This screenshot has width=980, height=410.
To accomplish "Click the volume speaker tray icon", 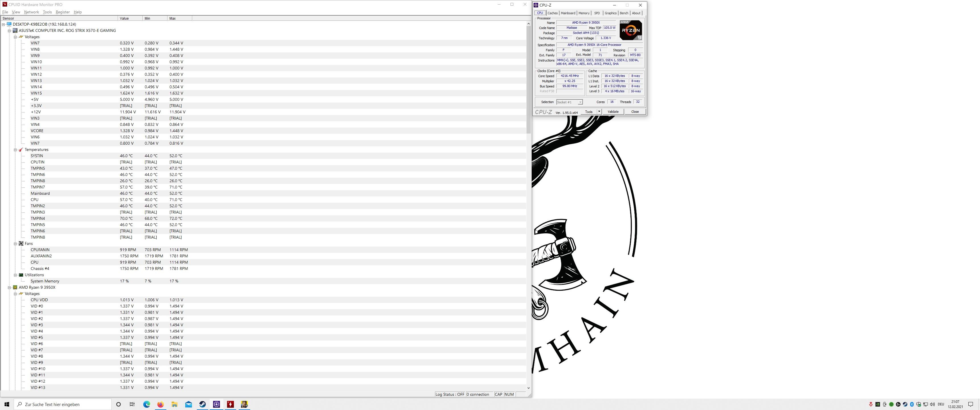I will point(932,404).
